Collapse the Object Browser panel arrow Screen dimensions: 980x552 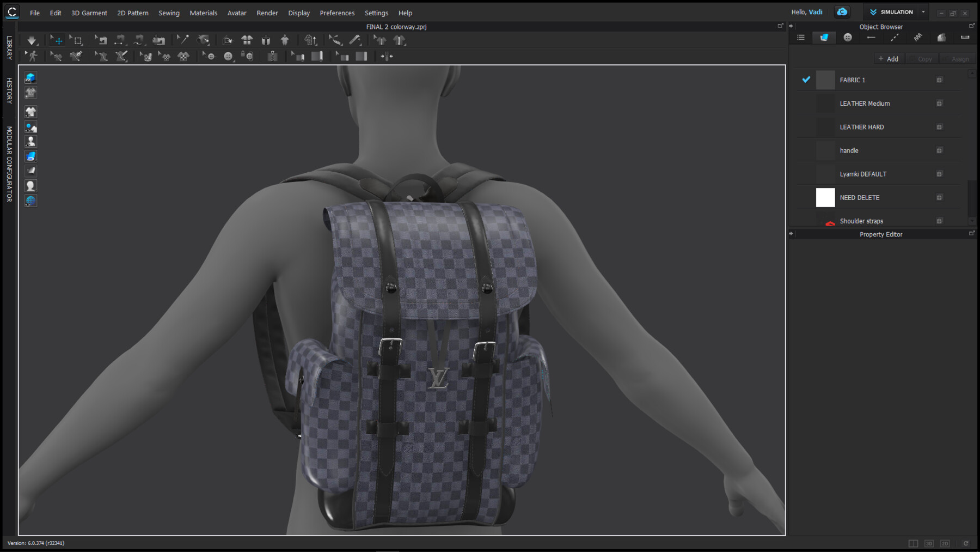(791, 26)
